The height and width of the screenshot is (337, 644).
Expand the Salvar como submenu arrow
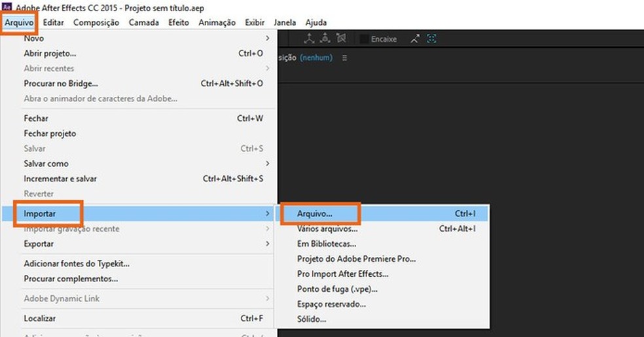(x=268, y=164)
